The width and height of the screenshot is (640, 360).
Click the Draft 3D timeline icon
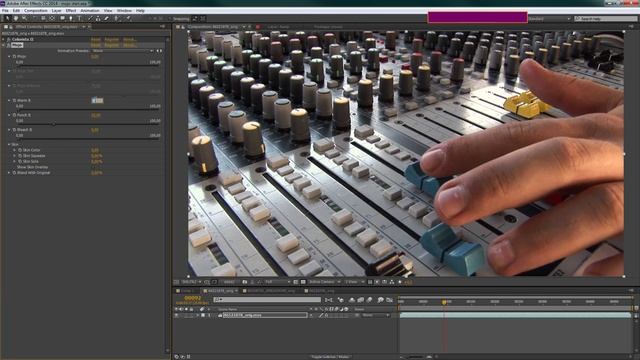pyautogui.click(x=340, y=300)
